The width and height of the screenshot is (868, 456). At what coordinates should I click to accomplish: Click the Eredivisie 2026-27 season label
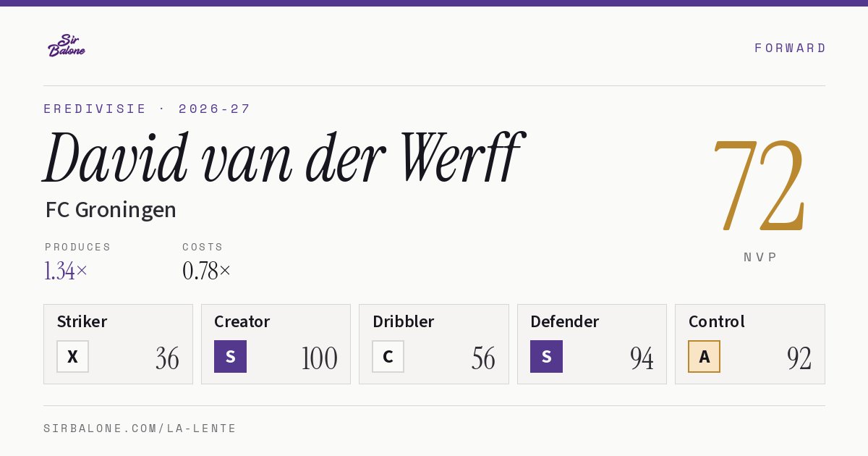[x=147, y=109]
